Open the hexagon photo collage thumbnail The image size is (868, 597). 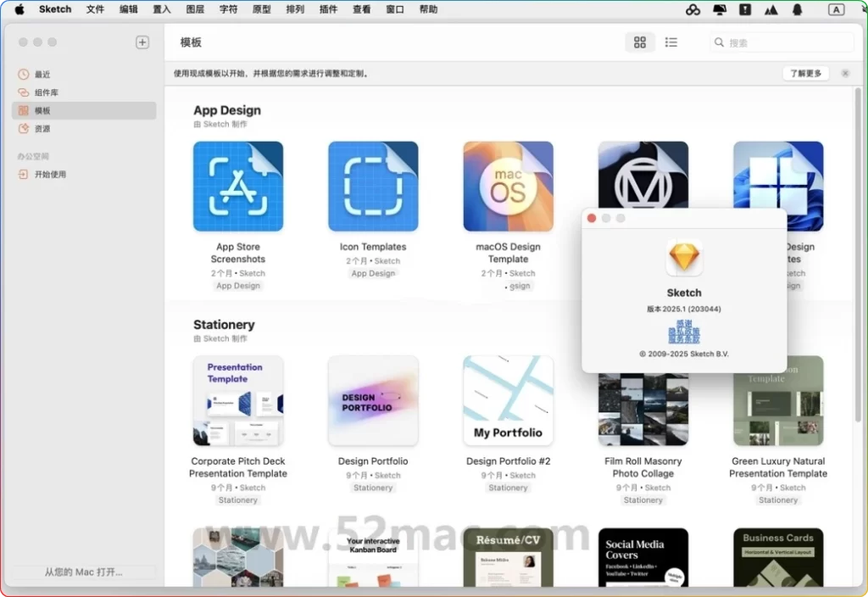238,557
